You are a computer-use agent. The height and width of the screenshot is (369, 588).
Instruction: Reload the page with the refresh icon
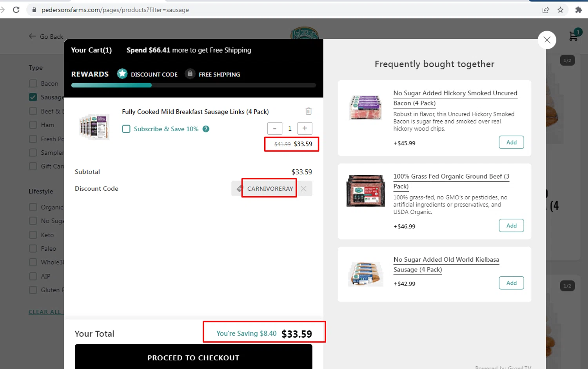click(16, 10)
